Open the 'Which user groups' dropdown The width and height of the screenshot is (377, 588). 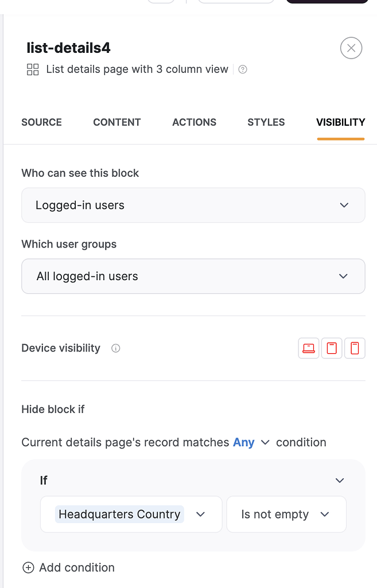coord(193,276)
